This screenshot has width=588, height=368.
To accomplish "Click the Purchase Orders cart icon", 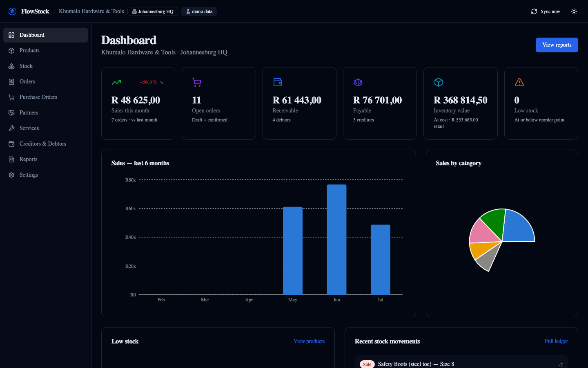I will coord(11,97).
